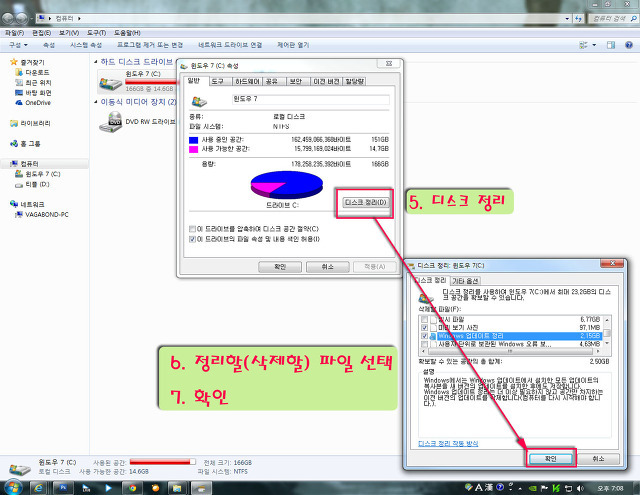Open Chrome from the taskbar
Image resolution: width=640 pixels, height=495 pixels.
132,488
